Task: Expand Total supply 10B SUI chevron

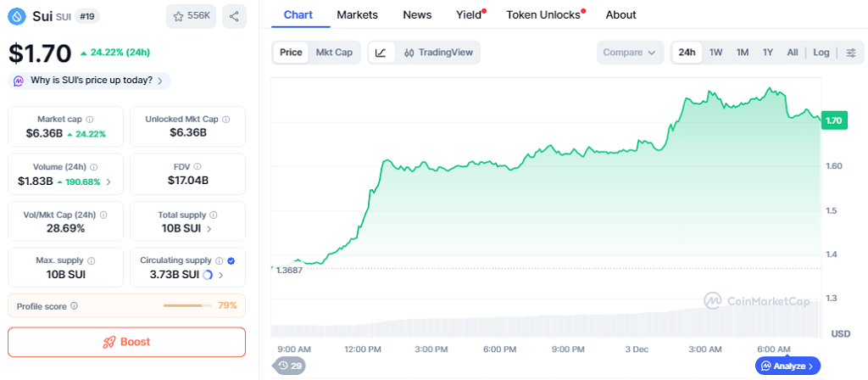Action: coord(209,228)
